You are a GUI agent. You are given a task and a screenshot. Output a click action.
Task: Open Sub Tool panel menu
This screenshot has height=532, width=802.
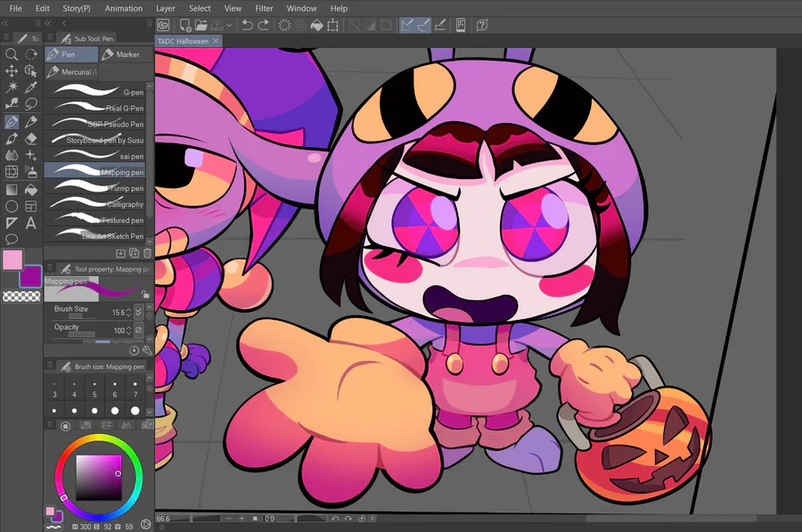pyautogui.click(x=50, y=37)
